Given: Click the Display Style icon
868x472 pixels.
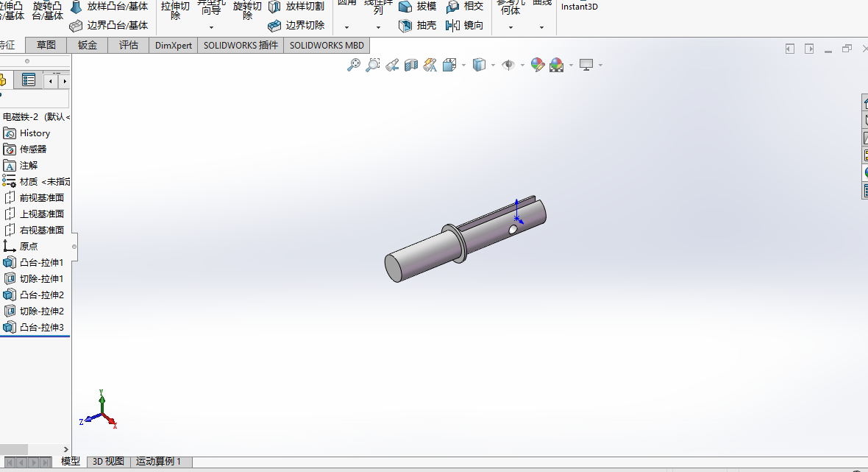Looking at the screenshot, I should 479,65.
